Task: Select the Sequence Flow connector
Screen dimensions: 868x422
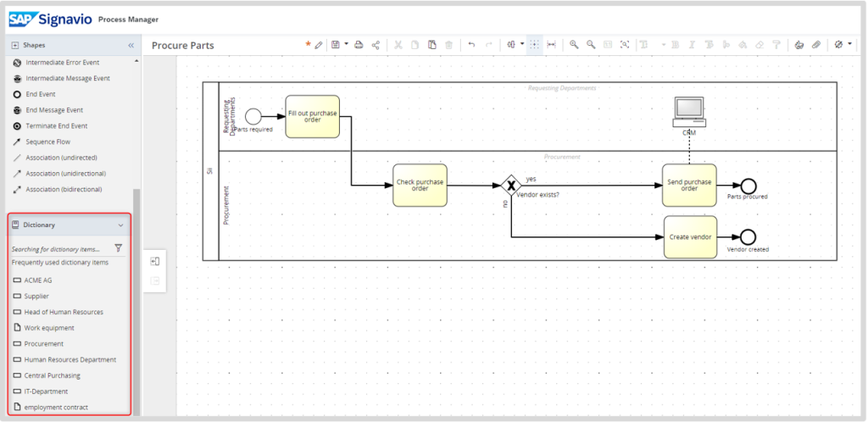Action: (x=42, y=142)
